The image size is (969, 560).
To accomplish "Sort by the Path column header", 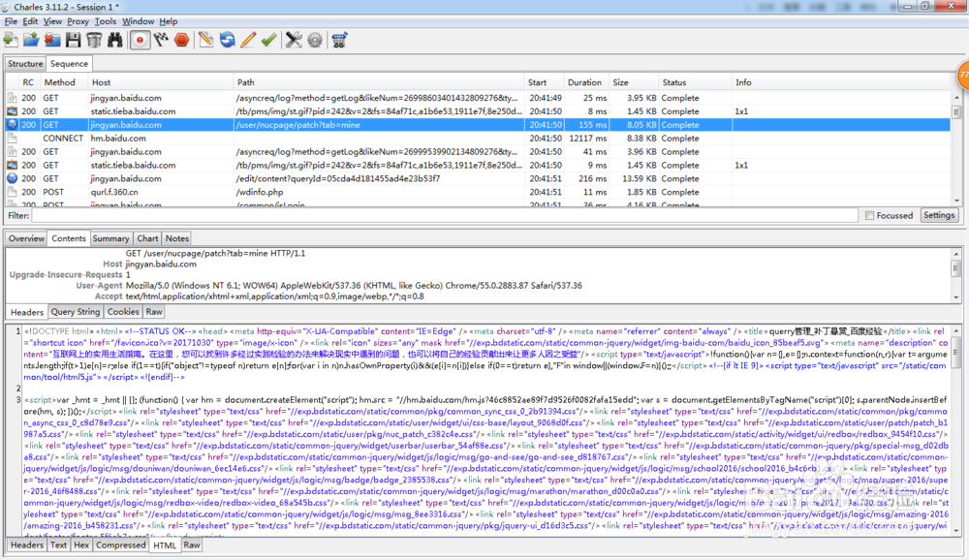I will click(379, 82).
